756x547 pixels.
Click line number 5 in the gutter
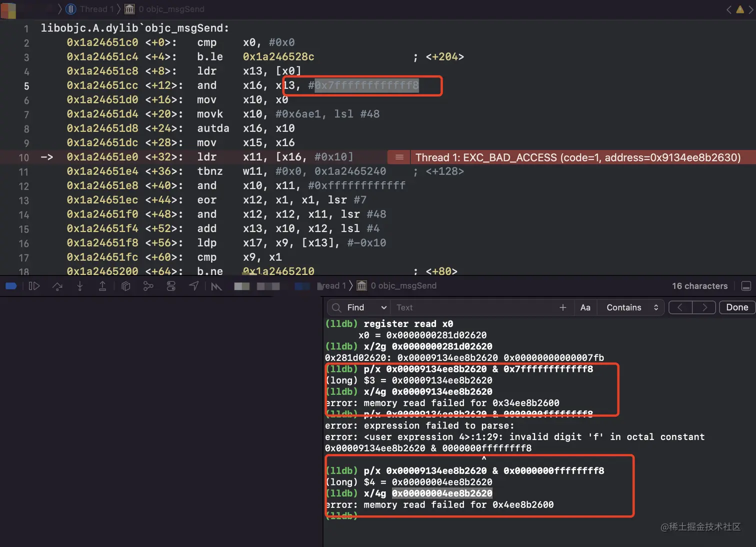click(26, 86)
